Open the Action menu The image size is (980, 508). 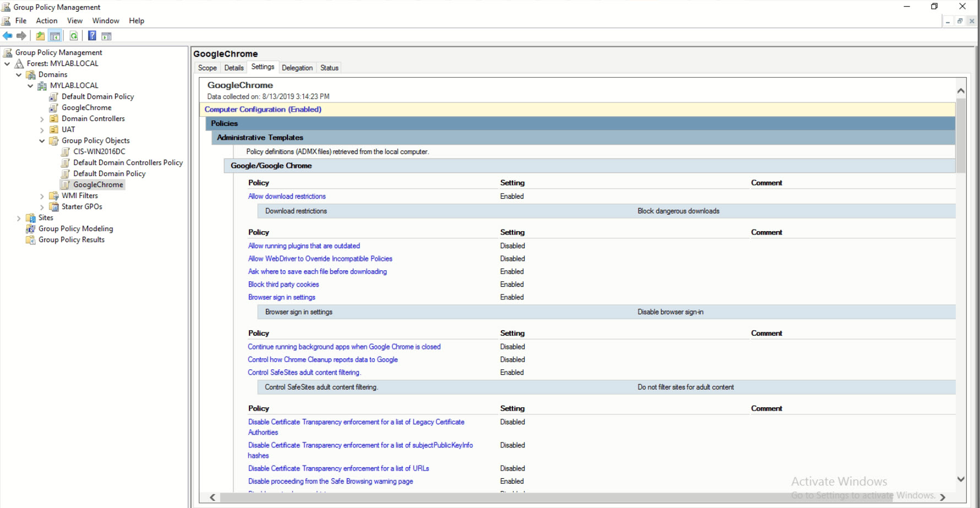click(x=47, y=20)
